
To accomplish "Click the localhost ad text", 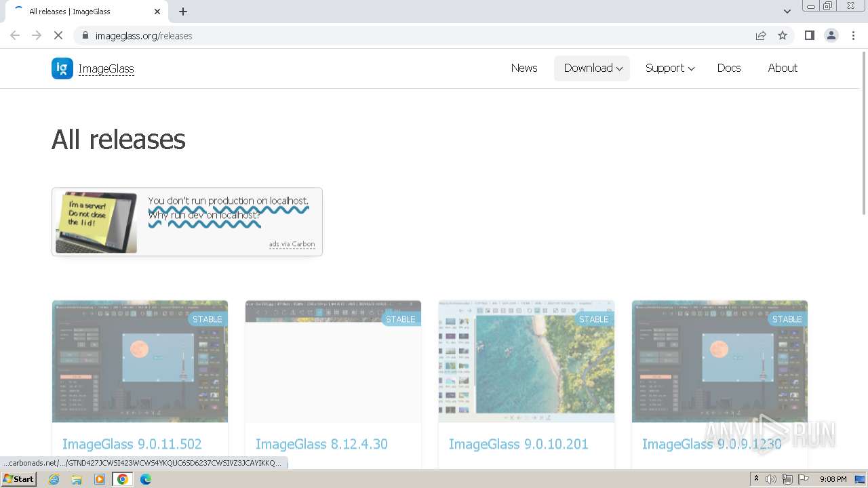I will [x=229, y=208].
